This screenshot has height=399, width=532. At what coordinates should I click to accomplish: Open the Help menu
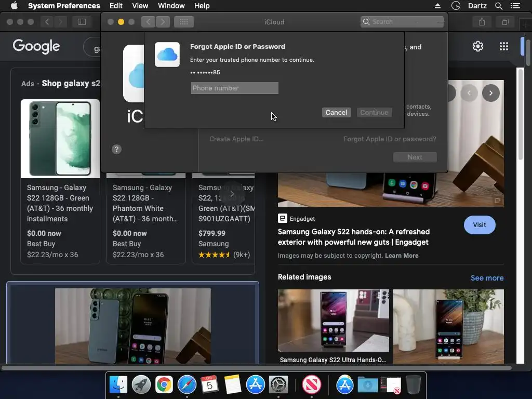(x=202, y=6)
